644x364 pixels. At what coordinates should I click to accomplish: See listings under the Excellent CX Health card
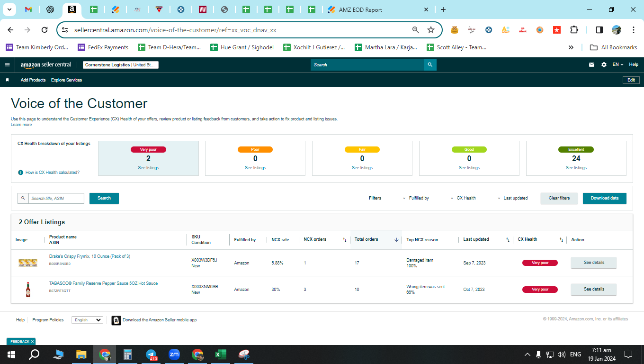coord(576,168)
